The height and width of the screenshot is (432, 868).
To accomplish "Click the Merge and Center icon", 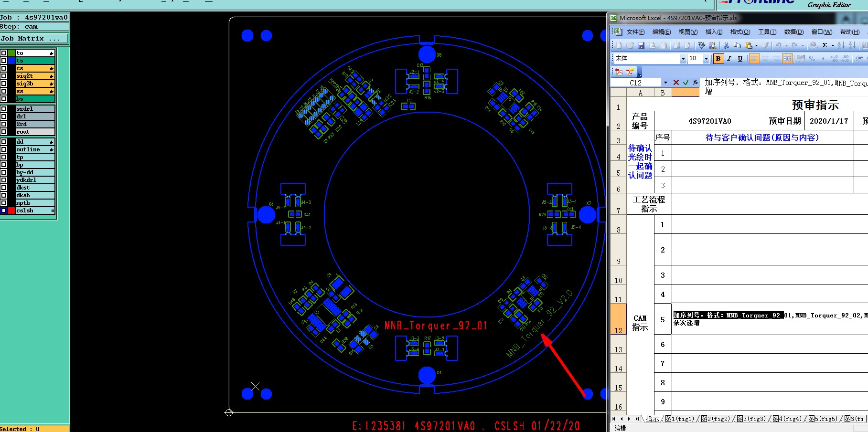I will click(787, 59).
